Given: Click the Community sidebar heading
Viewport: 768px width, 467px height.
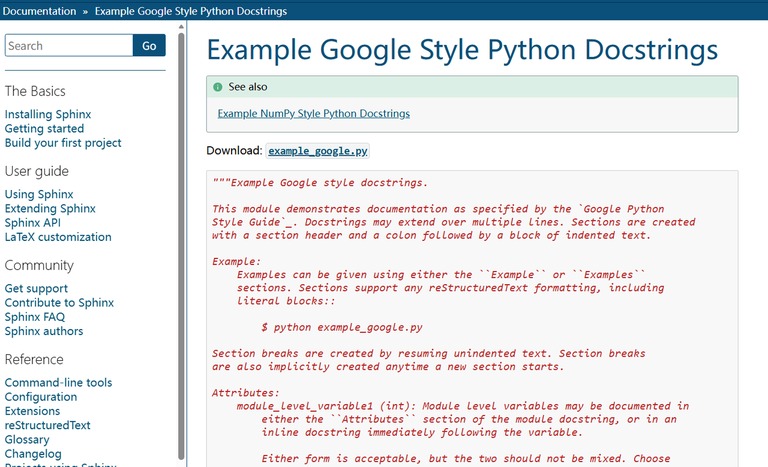Looking at the screenshot, I should coord(39,265).
